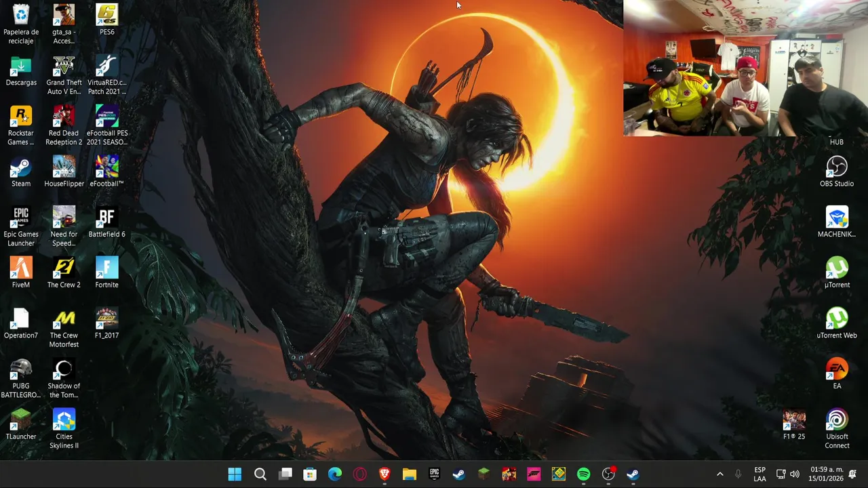Select the OBS Studio desktop shortcut

coord(837,171)
